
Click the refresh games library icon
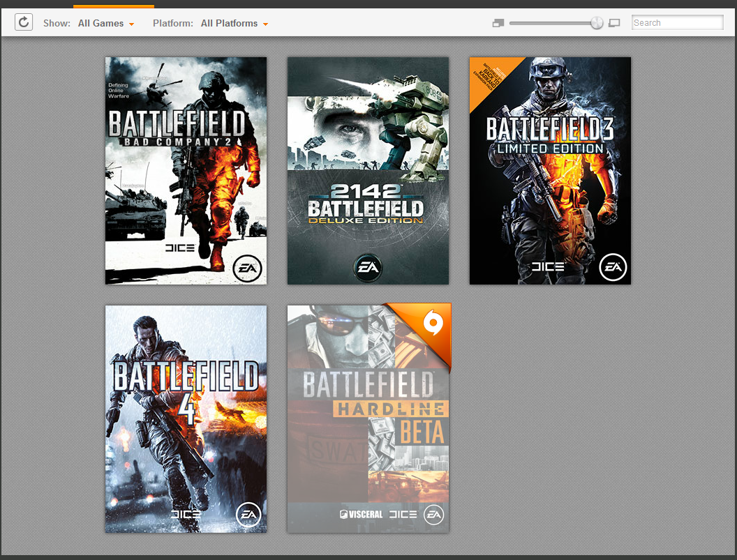point(24,22)
